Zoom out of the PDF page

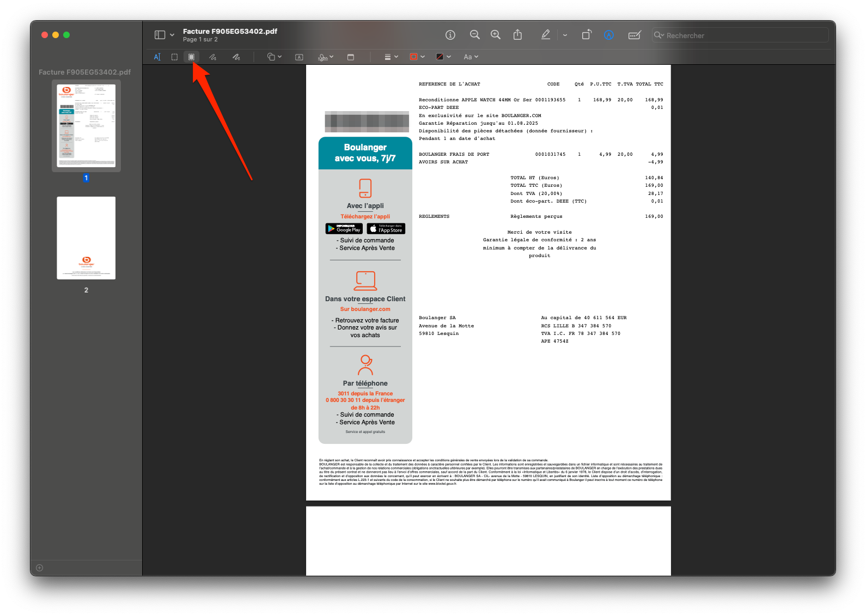(x=475, y=35)
